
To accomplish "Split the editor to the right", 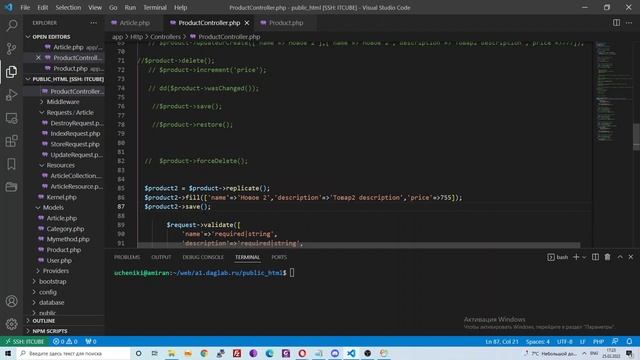I will (616, 23).
